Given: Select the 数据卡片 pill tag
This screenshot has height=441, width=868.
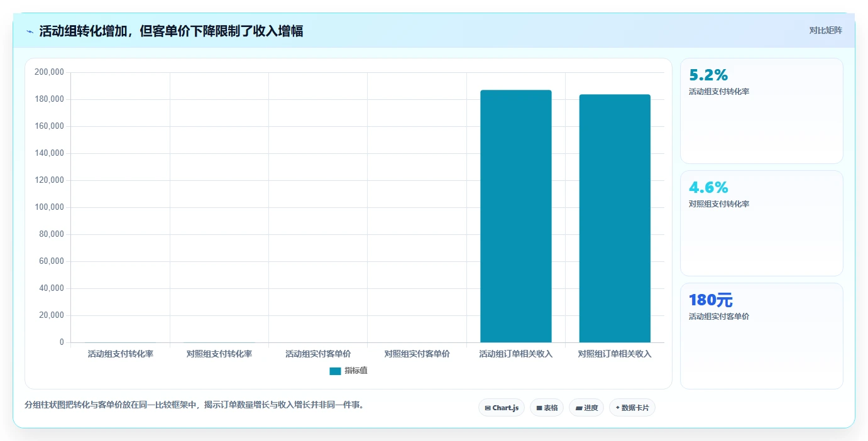Looking at the screenshot, I should click(632, 408).
